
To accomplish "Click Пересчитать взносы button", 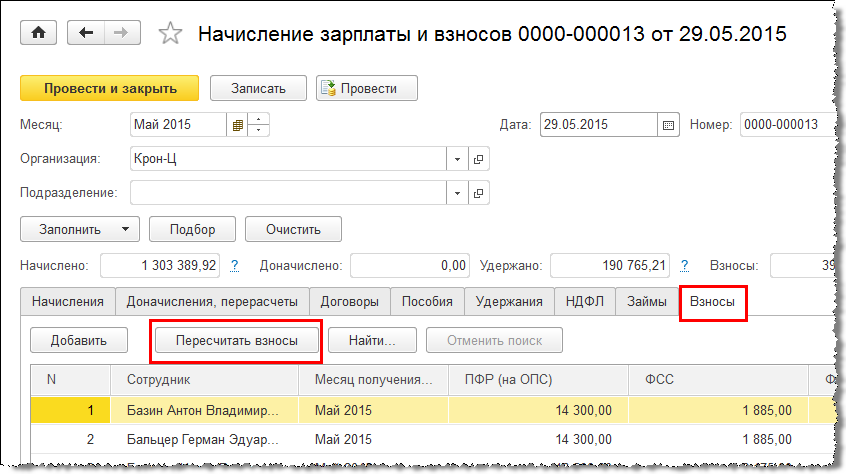I will click(236, 341).
